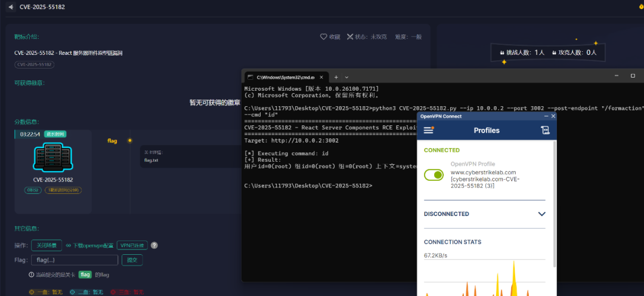This screenshot has width=644, height=296.
Task: Click the second blood (二血) medal icon
Action: coord(72,292)
